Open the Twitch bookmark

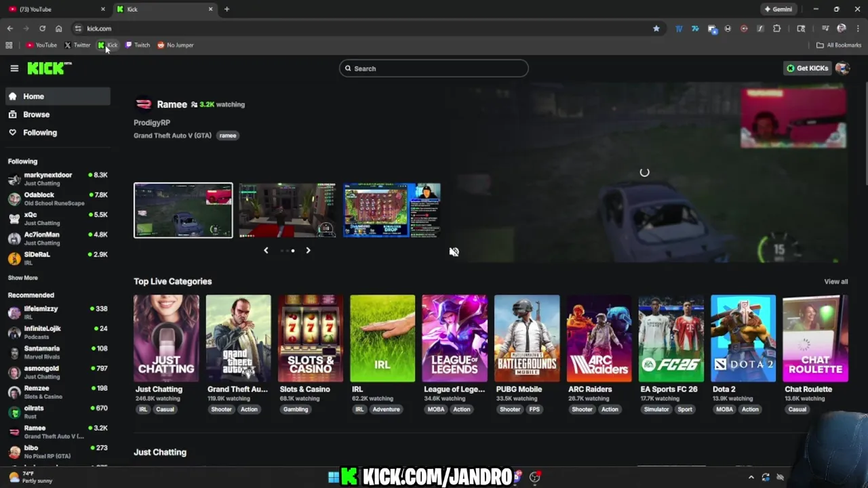[x=138, y=45]
